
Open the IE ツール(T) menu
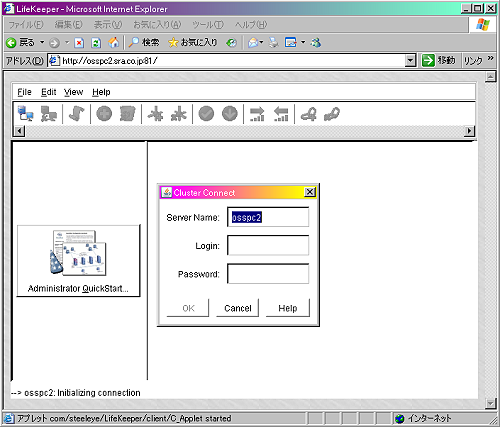coord(208,25)
